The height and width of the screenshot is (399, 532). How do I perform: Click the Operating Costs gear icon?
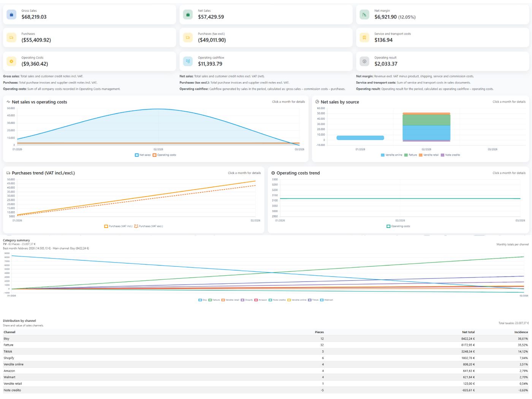point(11,61)
